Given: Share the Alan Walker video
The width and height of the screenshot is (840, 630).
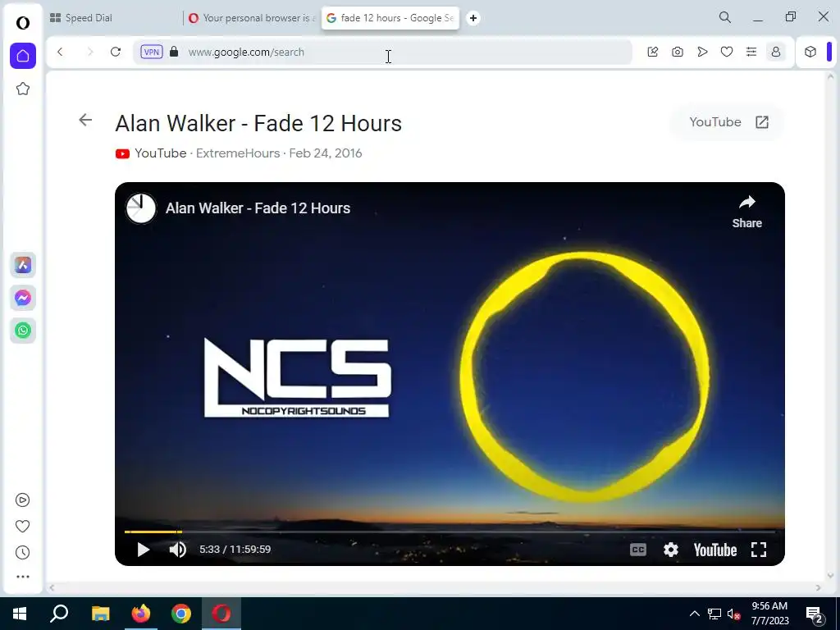Looking at the screenshot, I should [746, 212].
